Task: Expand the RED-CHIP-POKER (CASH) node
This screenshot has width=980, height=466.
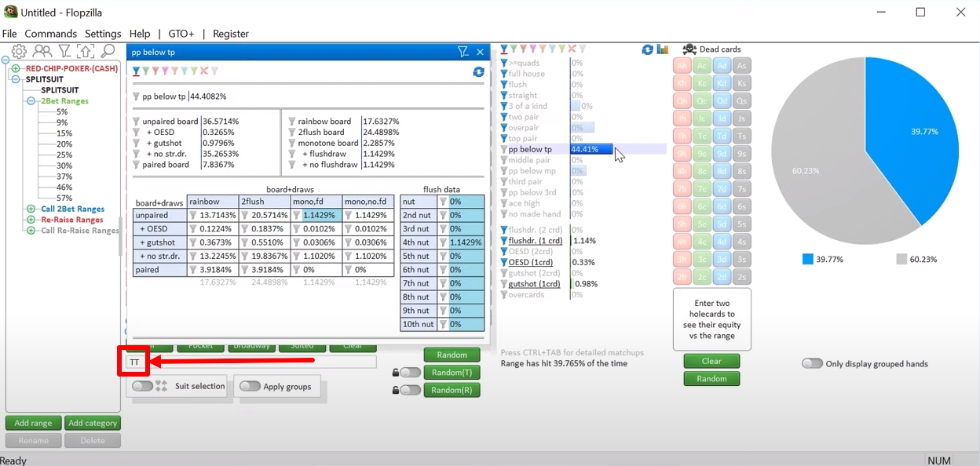Action: (16, 69)
